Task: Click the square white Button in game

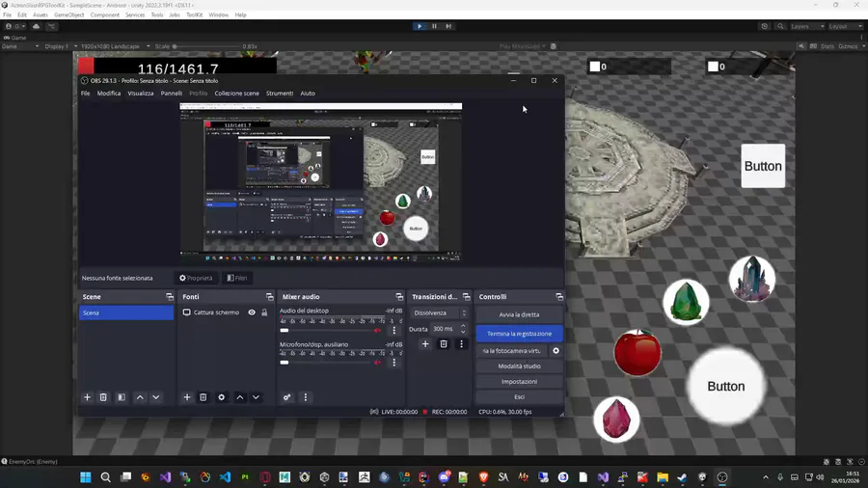Action: (763, 166)
